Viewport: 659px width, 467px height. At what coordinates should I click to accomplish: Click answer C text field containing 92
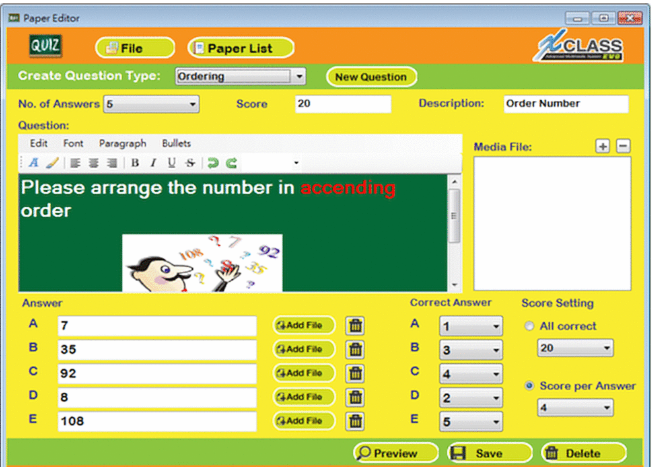click(157, 374)
